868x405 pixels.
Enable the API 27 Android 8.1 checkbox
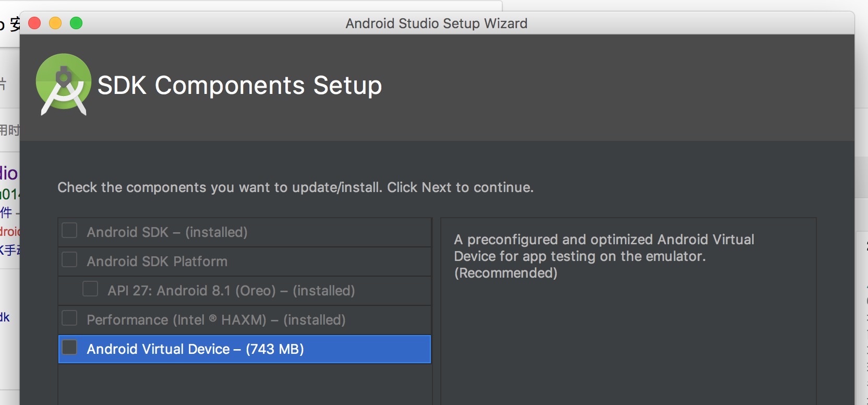pyautogui.click(x=90, y=289)
